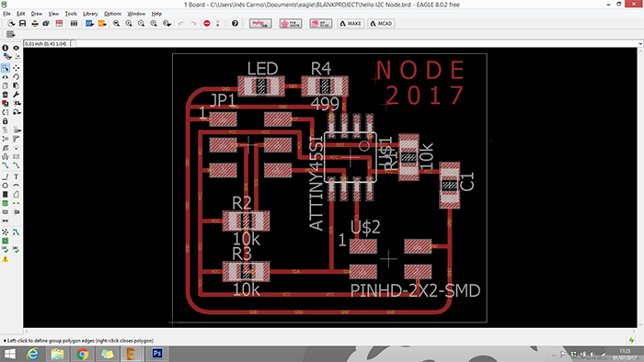Click the PCB Quote button

click(x=291, y=23)
